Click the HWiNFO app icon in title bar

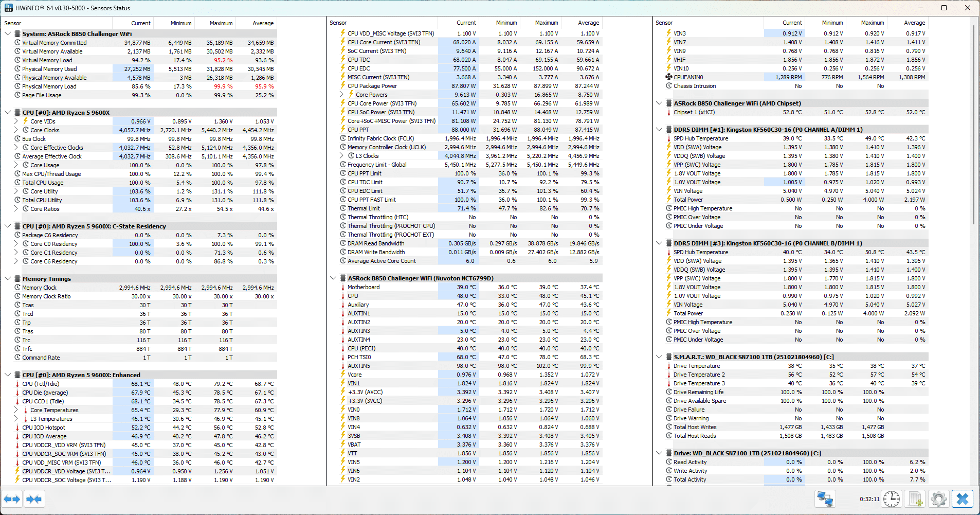(9, 8)
